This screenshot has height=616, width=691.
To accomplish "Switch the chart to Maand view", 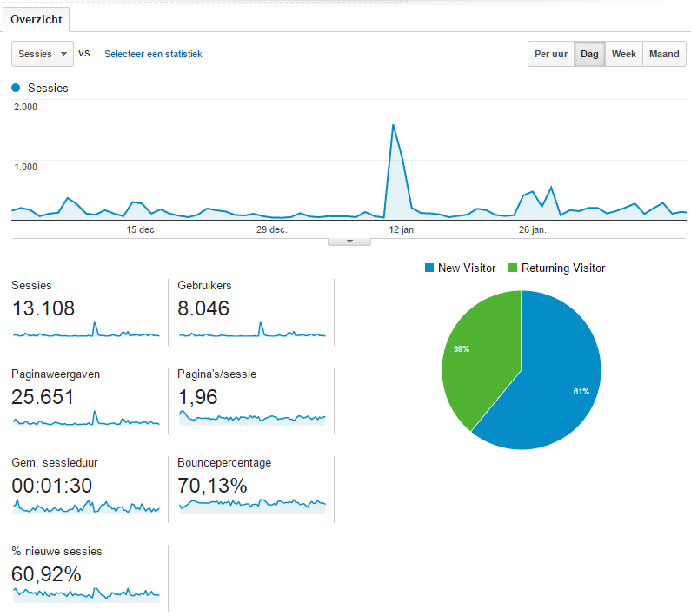I will tap(664, 54).
